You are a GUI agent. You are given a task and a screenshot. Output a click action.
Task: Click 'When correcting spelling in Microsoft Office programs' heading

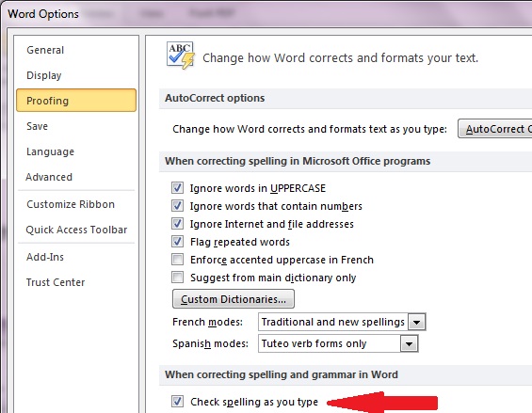click(x=298, y=161)
